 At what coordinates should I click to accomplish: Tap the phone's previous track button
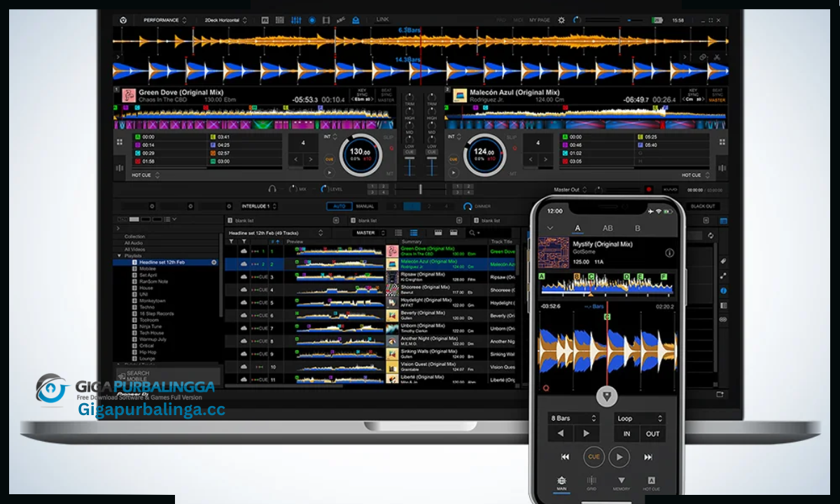(565, 457)
